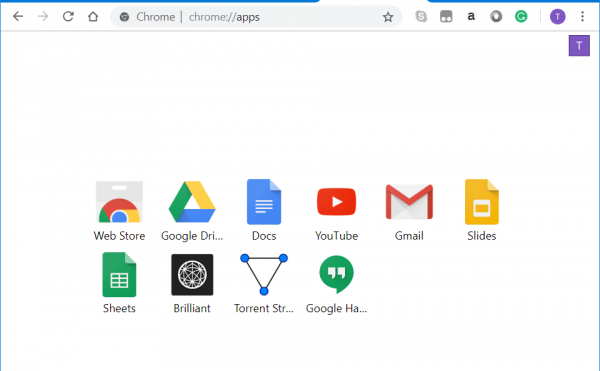This screenshot has width=600, height=371.
Task: Open the Chrome three-dot menu
Action: (x=582, y=16)
